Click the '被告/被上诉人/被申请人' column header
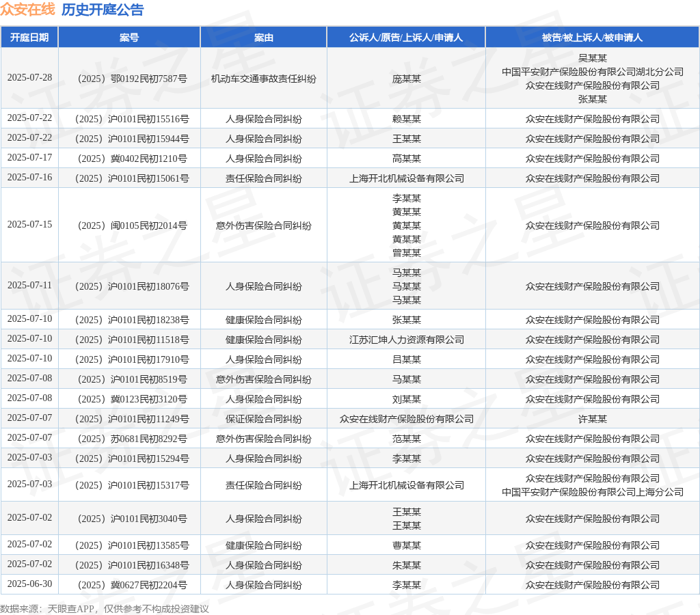Image resolution: width=700 pixels, height=615 pixels. (593, 38)
